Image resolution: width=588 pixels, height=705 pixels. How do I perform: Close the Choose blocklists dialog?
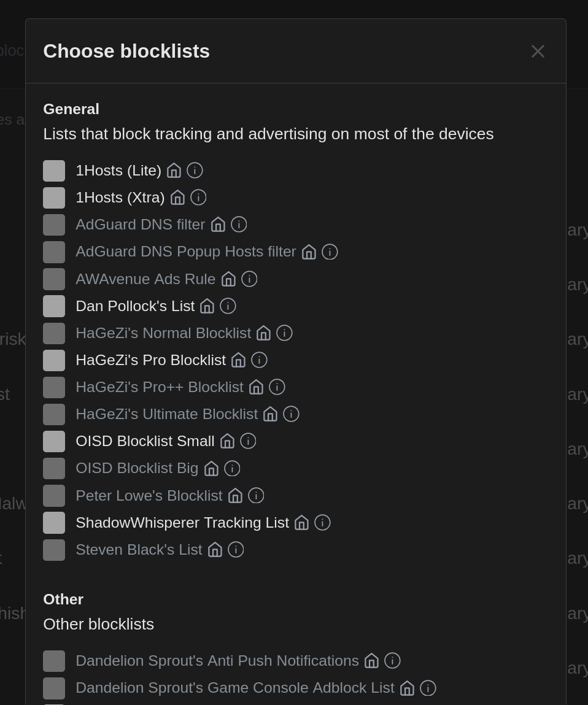538,51
